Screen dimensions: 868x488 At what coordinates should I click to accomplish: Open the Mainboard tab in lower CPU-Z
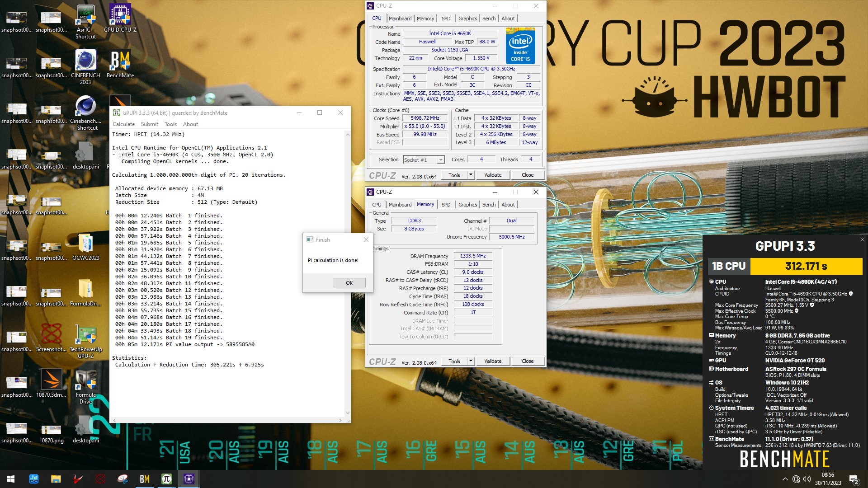tap(400, 205)
